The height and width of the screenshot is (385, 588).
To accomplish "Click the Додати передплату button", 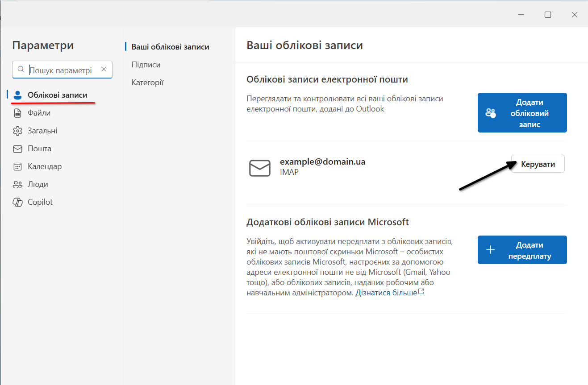I will coord(522,250).
